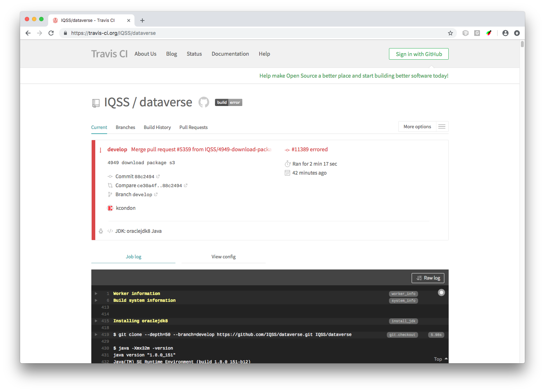Open a new browser tab
The width and height of the screenshot is (545, 392).
[142, 20]
